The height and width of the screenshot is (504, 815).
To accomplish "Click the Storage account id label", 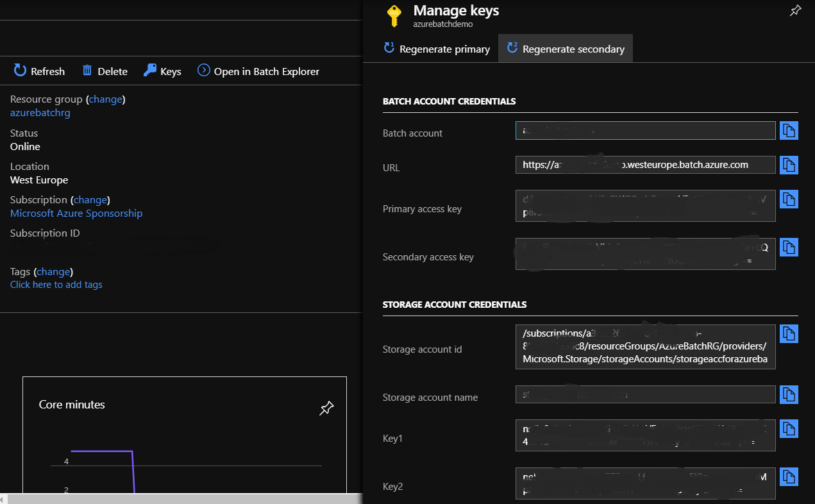I will tap(422, 349).
